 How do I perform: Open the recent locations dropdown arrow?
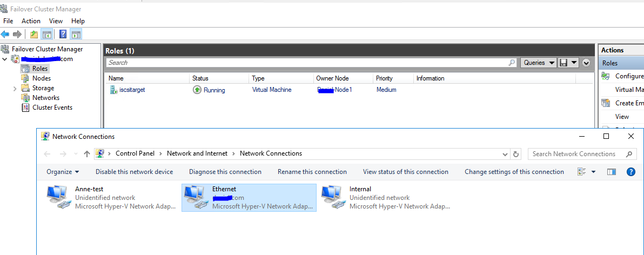(76, 153)
